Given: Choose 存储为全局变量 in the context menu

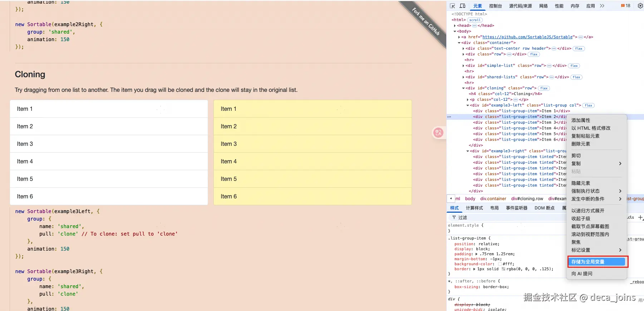Looking at the screenshot, I should [x=596, y=262].
